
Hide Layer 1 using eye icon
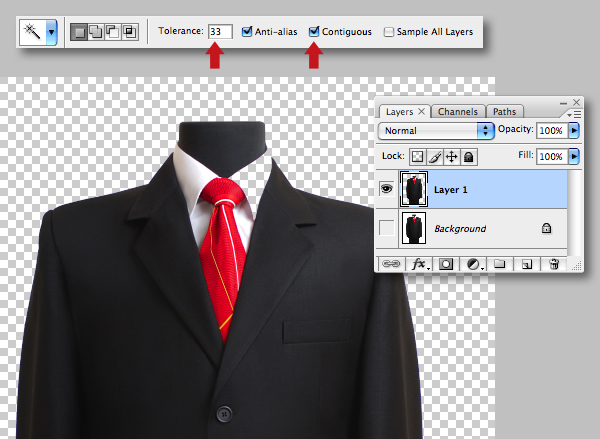pyautogui.click(x=386, y=189)
